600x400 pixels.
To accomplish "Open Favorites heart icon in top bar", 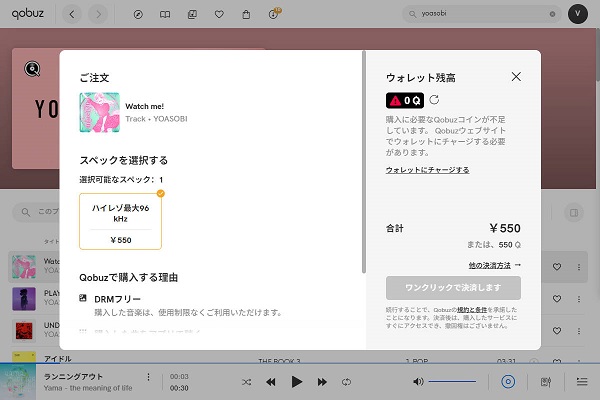I will click(219, 15).
